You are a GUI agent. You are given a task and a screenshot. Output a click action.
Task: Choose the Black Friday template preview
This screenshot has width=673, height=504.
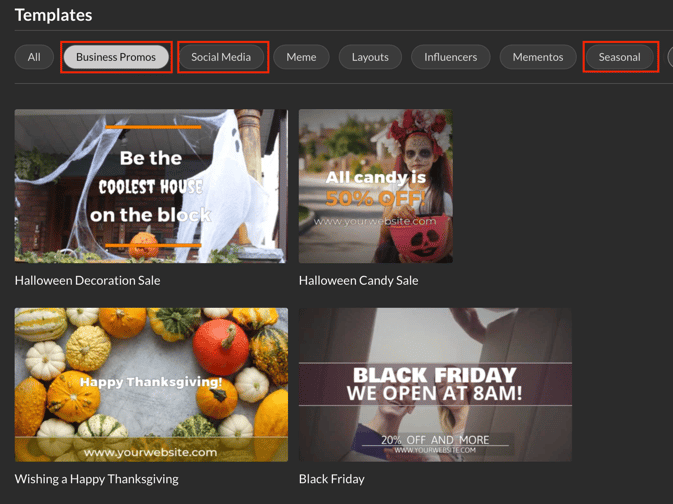[x=435, y=384]
